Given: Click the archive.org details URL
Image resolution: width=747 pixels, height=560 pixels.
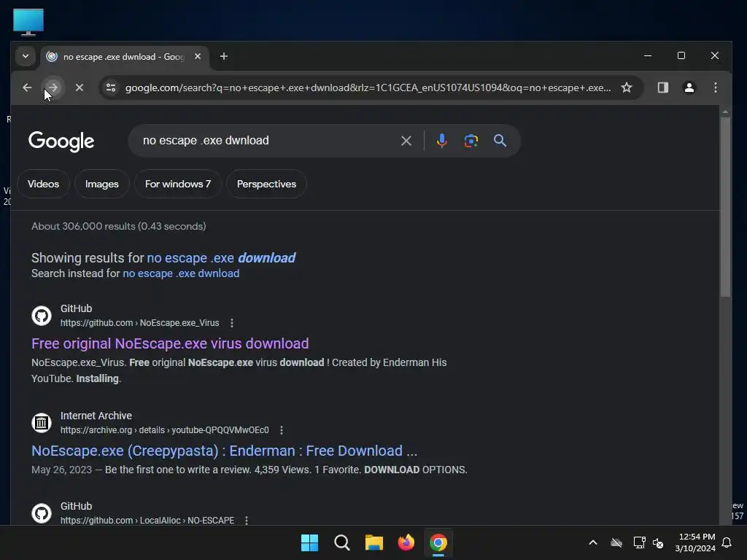Looking at the screenshot, I should click(x=164, y=430).
